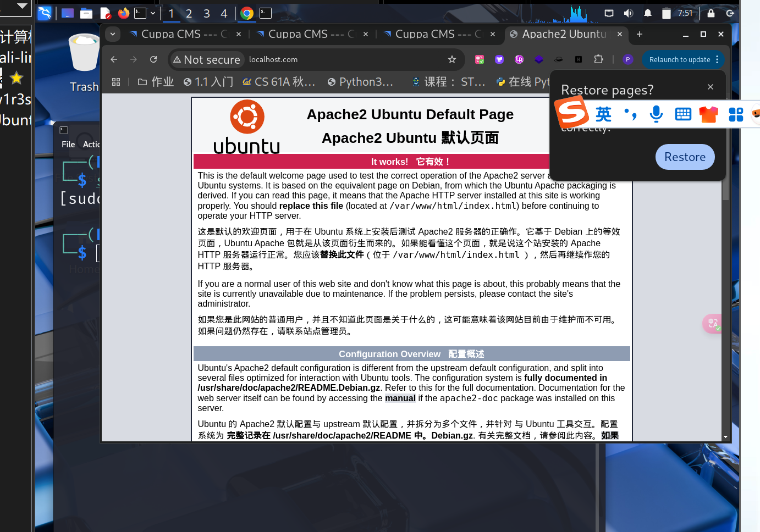Image resolution: width=760 pixels, height=532 pixels.
Task: Open Chrome's tab search dropdown
Action: pos(113,34)
